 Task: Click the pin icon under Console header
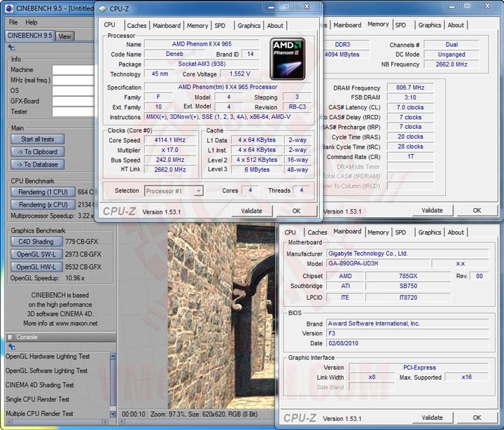(12, 347)
